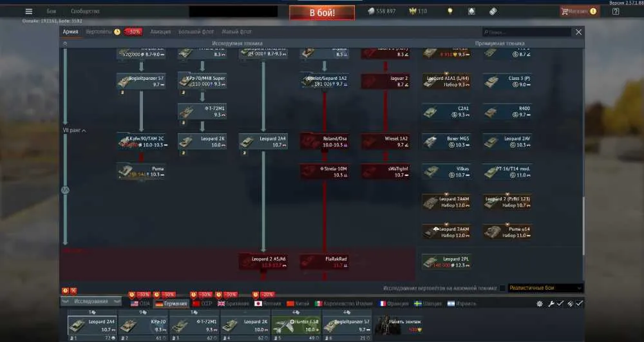Collapse the researchable vehicles header arrow
644x342 pixels.
pos(65,43)
